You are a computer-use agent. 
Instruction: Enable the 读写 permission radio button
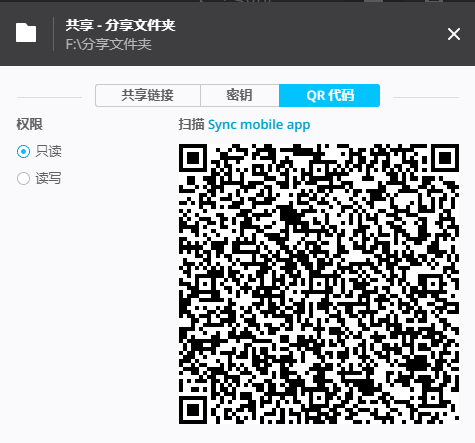click(x=23, y=178)
